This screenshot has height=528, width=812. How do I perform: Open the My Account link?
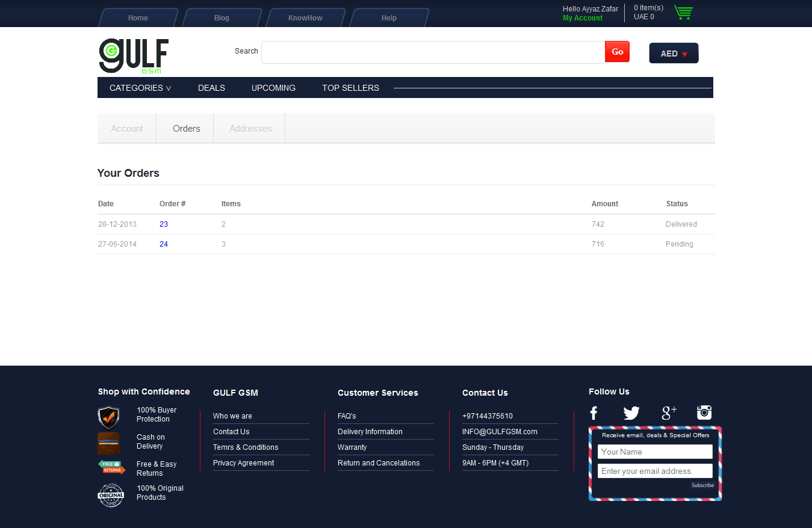point(583,18)
